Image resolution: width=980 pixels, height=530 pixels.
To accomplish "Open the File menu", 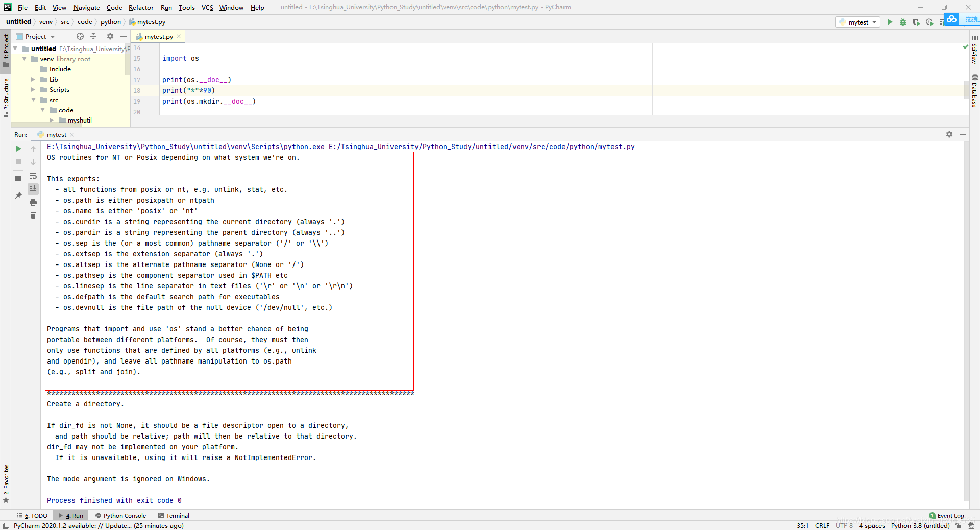I will (22, 7).
